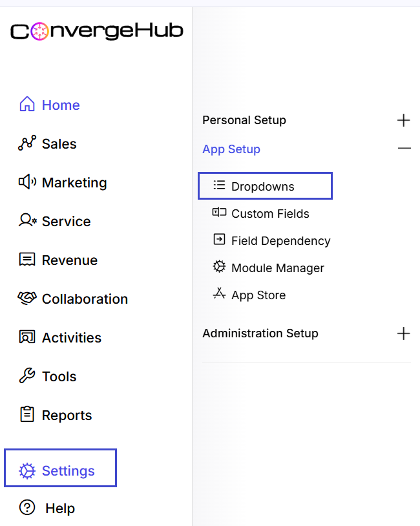Viewport: 420px width, 526px height.
Task: Click the Help question mark icon
Action: [27, 507]
